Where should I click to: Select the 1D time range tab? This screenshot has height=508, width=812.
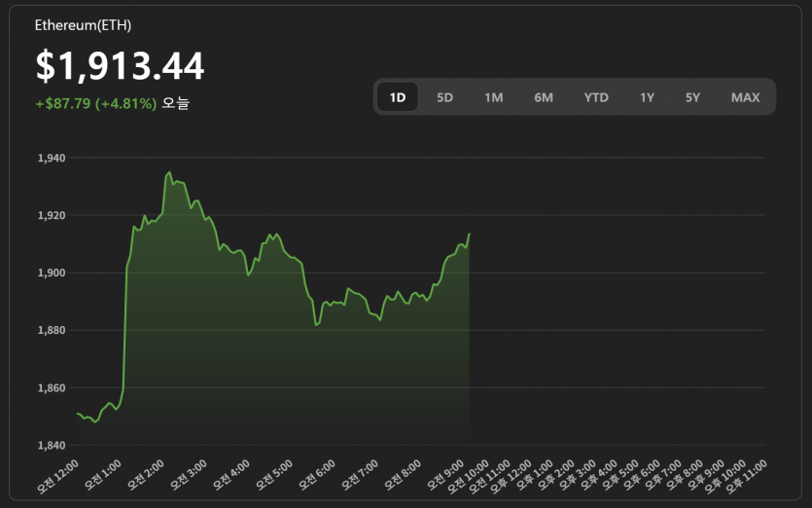pos(397,97)
